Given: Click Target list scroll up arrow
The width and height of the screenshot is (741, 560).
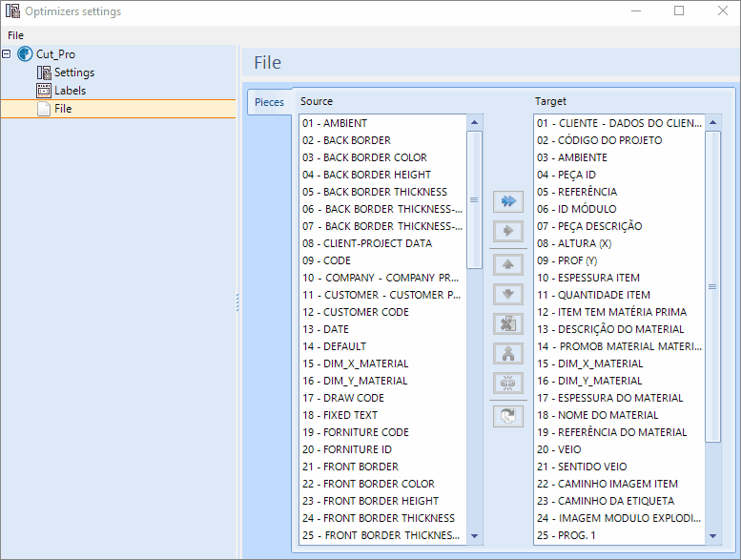Looking at the screenshot, I should 713,123.
